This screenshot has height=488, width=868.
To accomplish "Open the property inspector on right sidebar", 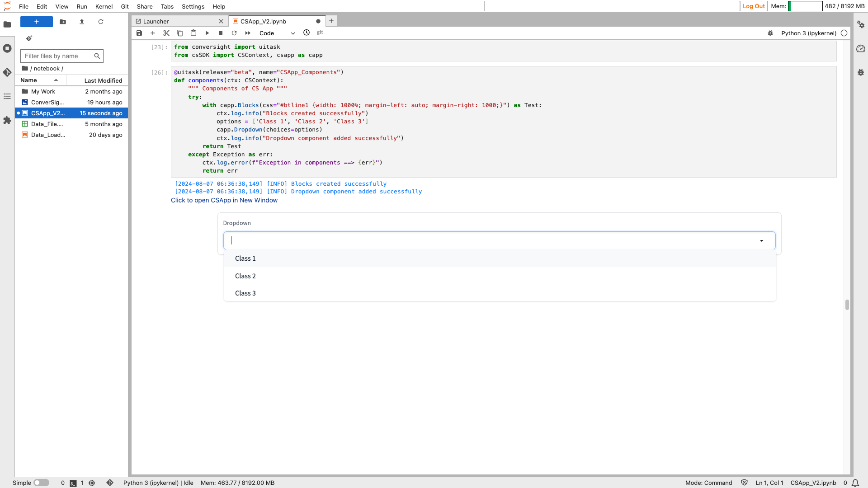I will point(861,24).
